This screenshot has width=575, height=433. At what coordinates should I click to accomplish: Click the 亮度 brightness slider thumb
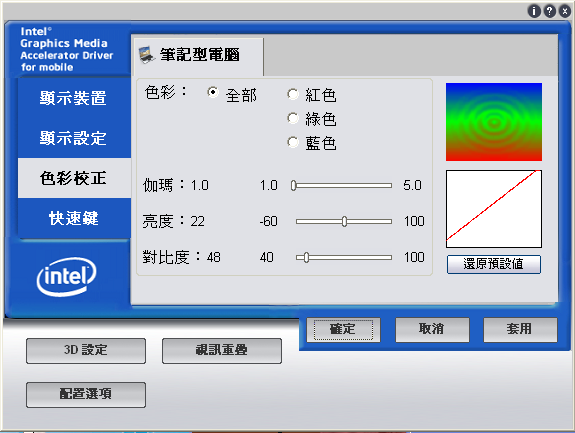pyautogui.click(x=344, y=221)
